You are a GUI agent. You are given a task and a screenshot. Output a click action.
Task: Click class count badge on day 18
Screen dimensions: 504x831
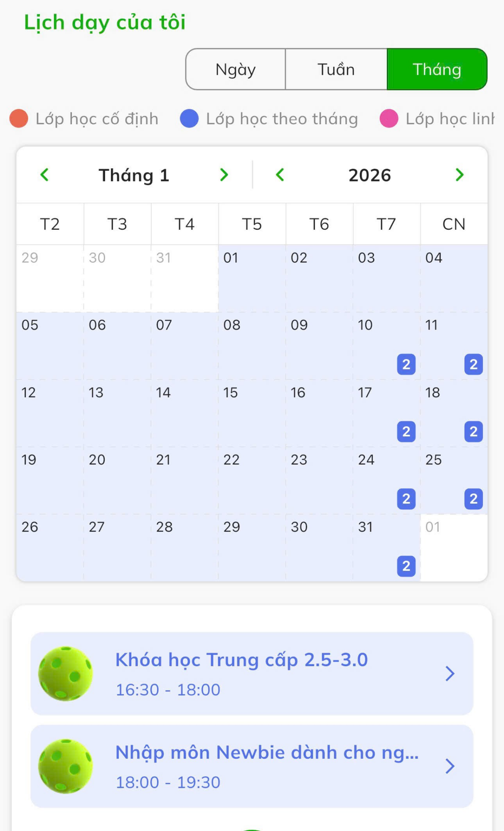click(x=473, y=432)
